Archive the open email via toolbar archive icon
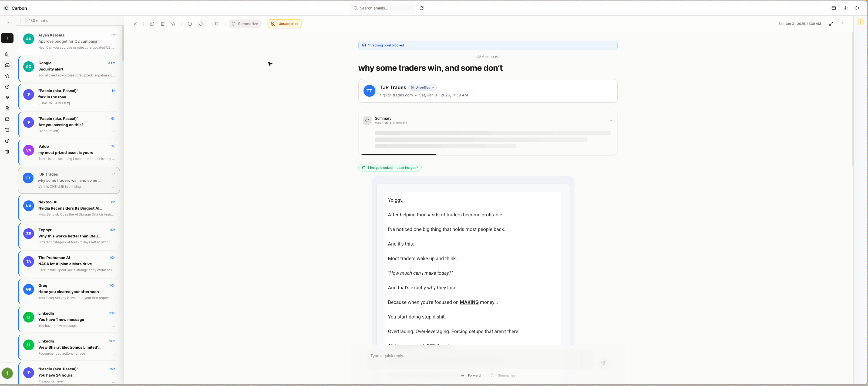This screenshot has height=386, width=868. [x=152, y=24]
